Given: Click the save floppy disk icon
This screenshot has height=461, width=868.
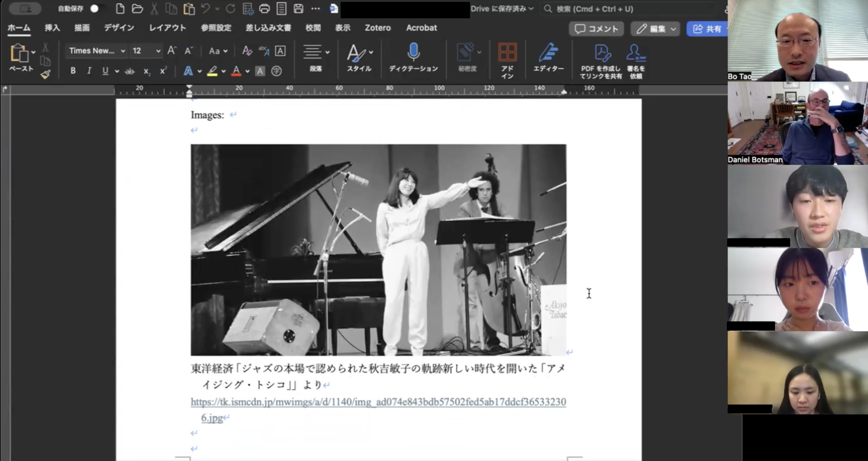Looking at the screenshot, I should point(298,9).
